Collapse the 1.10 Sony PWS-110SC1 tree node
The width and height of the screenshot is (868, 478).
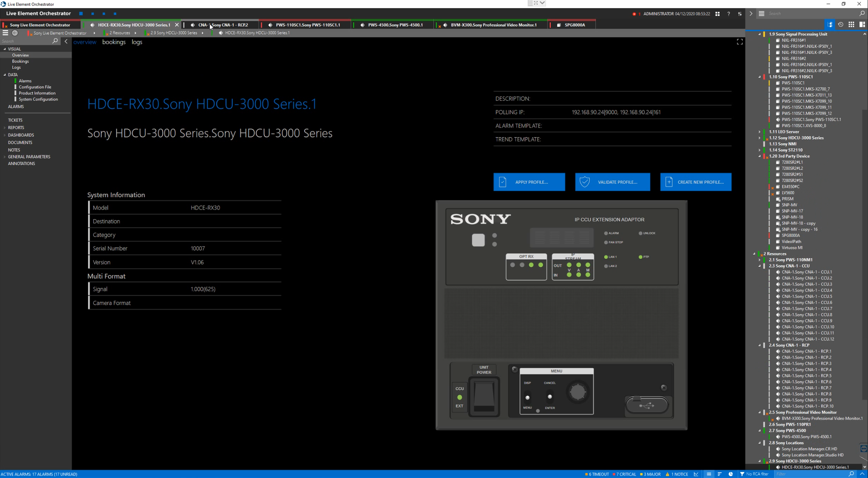(760, 77)
